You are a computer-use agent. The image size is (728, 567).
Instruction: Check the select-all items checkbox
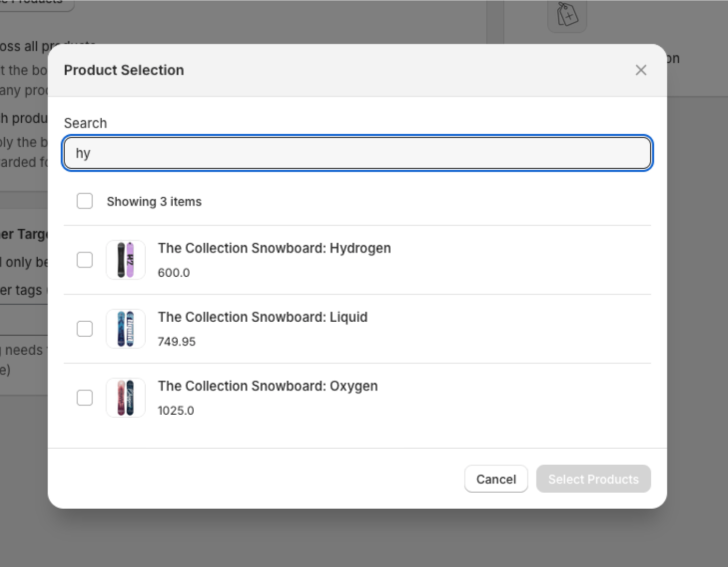tap(85, 201)
